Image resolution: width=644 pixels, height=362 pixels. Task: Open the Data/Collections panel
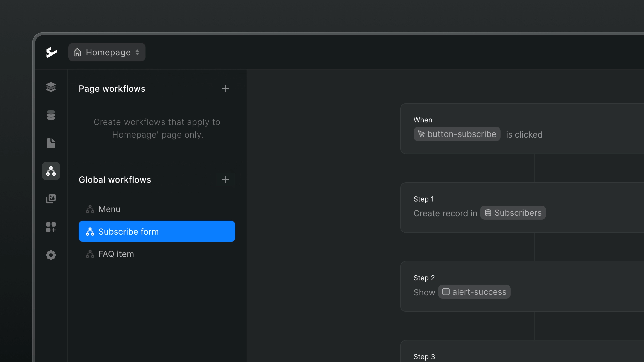click(x=51, y=115)
